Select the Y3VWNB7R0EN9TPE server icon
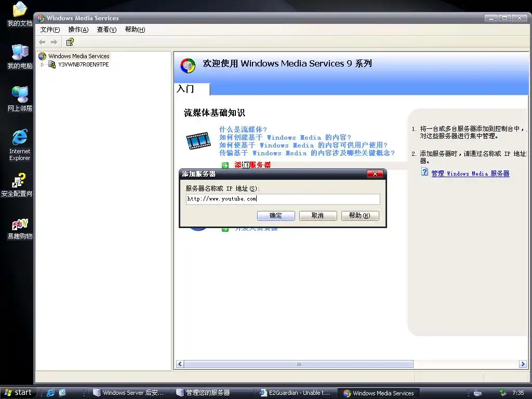The width and height of the screenshot is (532, 399). click(x=52, y=64)
